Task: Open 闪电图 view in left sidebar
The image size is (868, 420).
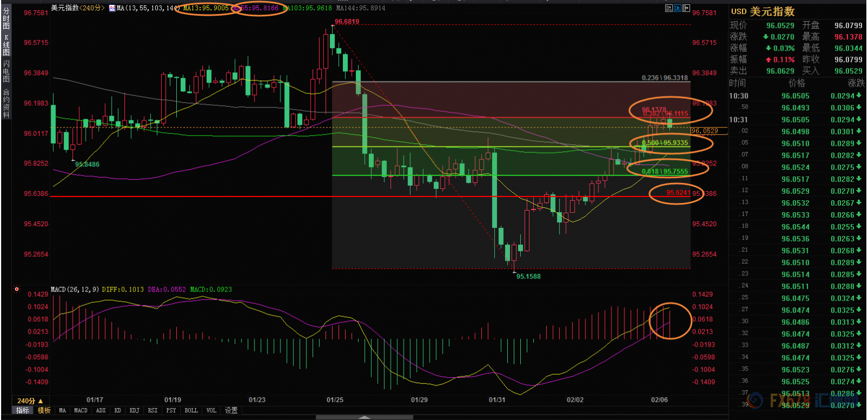Action: pos(7,72)
